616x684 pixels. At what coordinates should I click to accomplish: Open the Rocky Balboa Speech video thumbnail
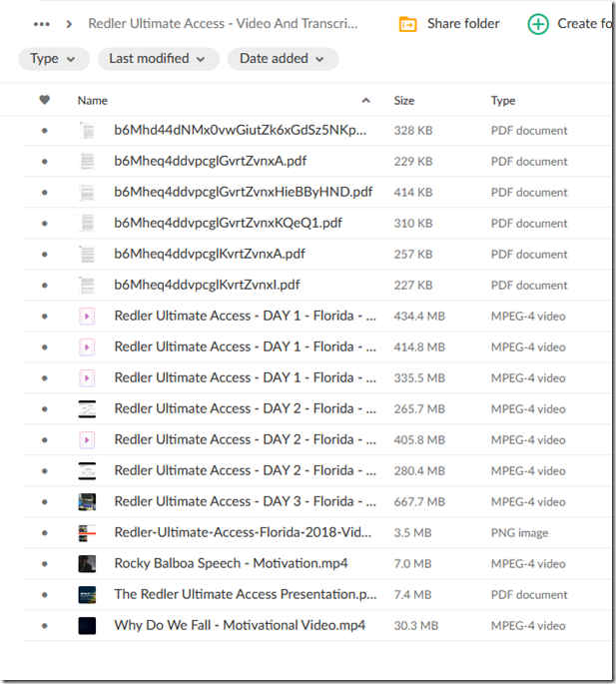tap(87, 564)
